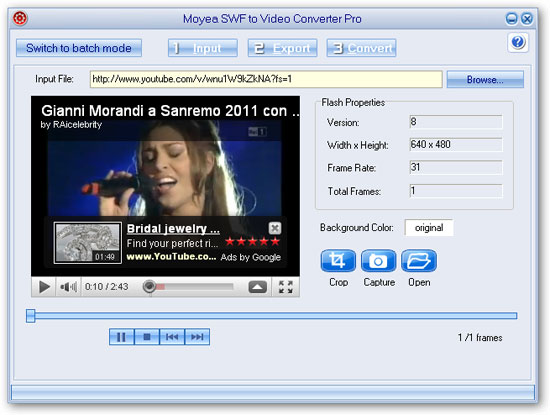Screen dimensions: 550x415
Task: Stop the SWF preview playback
Action: pyautogui.click(x=147, y=337)
